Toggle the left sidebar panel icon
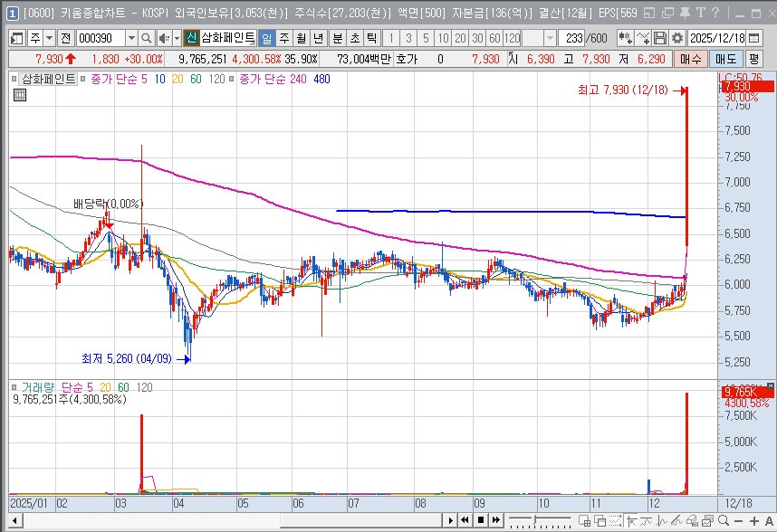The height and width of the screenshot is (532, 777). coord(17,38)
